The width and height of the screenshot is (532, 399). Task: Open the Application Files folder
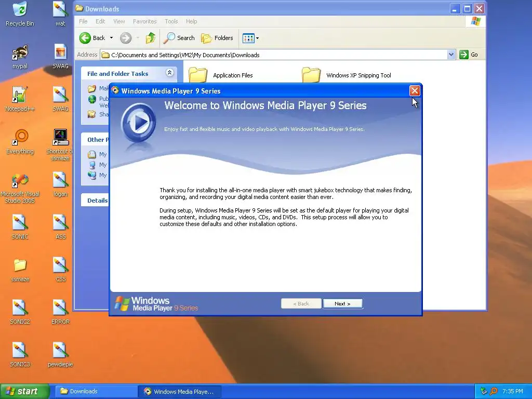(221, 75)
